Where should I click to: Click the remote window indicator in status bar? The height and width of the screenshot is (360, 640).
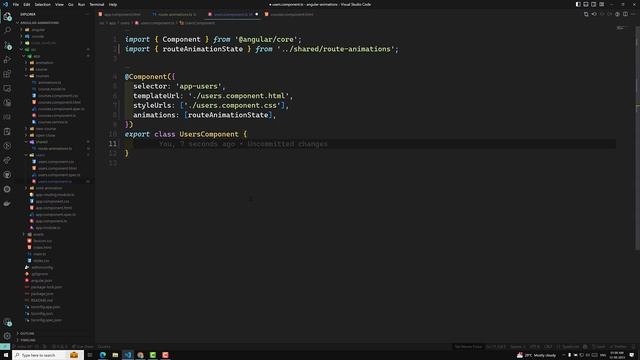[4, 347]
